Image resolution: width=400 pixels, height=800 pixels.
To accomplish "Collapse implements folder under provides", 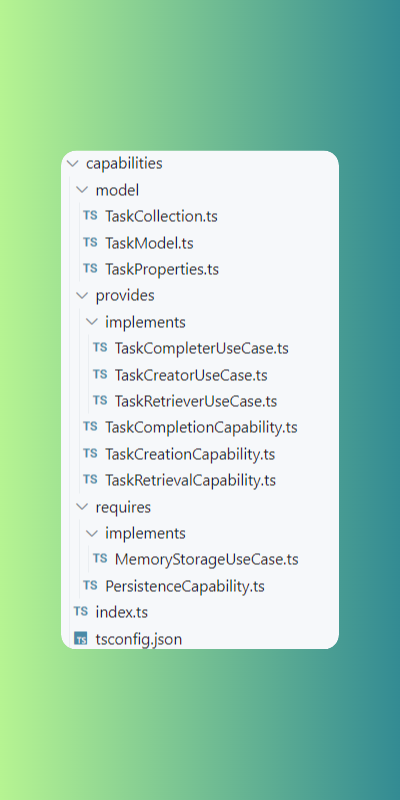I will pyautogui.click(x=91, y=322).
